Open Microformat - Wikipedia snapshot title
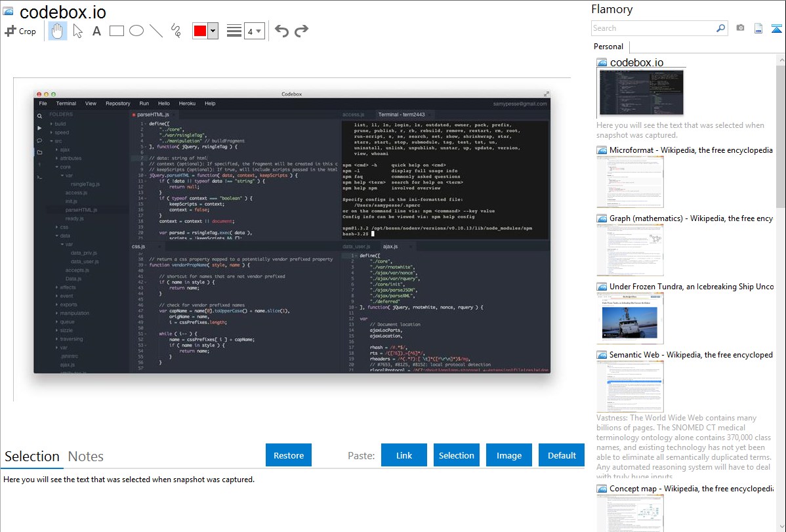Image resolution: width=786 pixels, height=532 pixels. click(691, 150)
